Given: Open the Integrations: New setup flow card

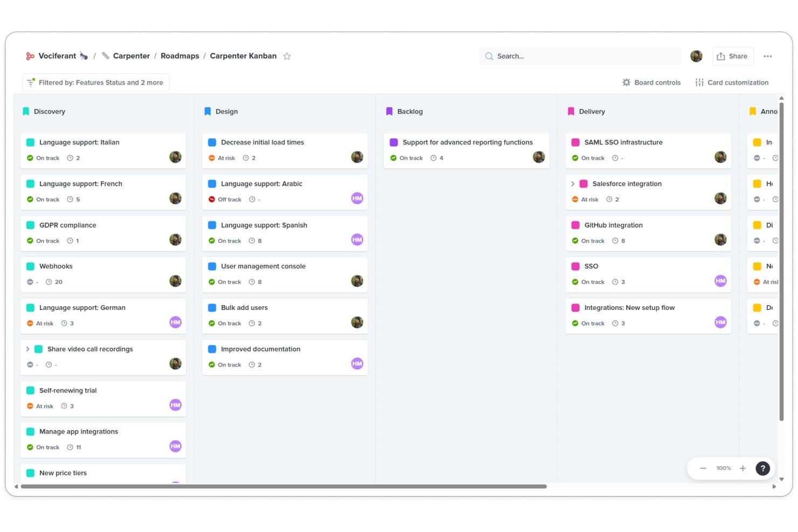Looking at the screenshot, I should [x=648, y=316].
